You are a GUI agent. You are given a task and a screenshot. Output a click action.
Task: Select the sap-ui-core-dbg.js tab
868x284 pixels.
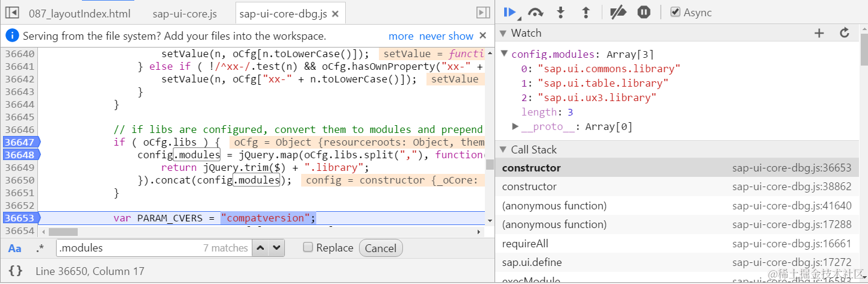tap(283, 13)
